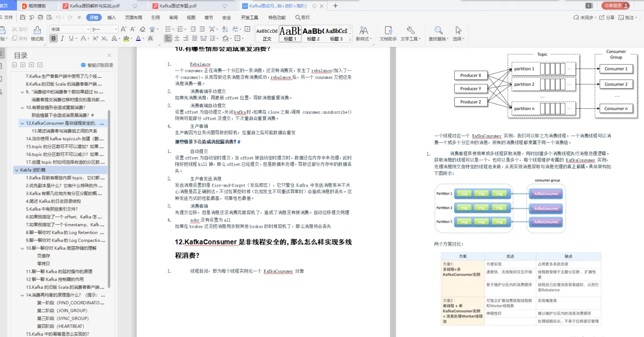Create a New Style (新样式)
Screen dimensions: 644x337
364,34
